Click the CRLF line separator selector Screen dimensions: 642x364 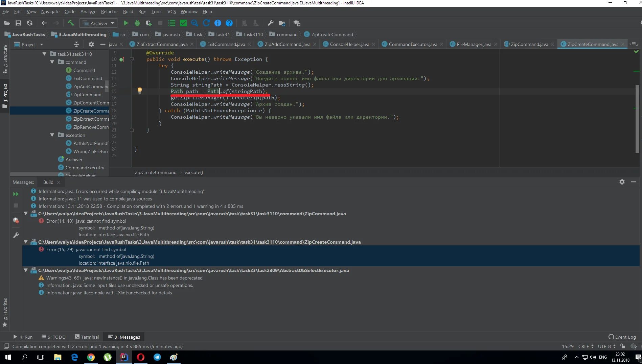[586, 346]
